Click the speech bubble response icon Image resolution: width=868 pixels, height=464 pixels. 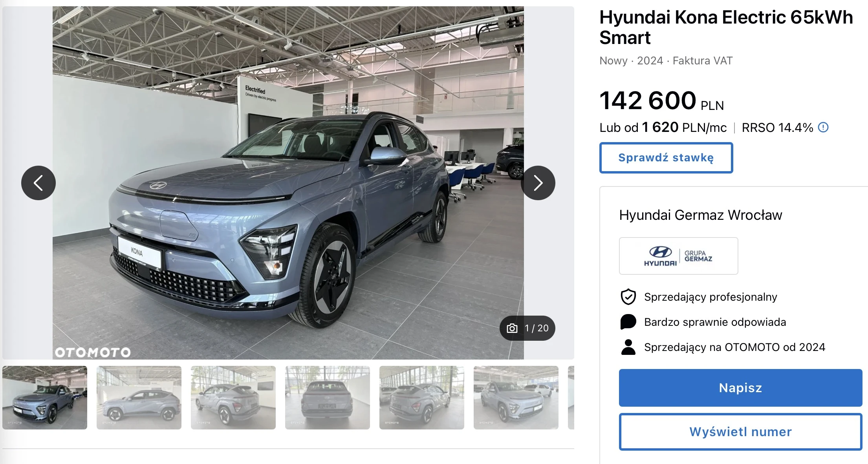tap(628, 322)
